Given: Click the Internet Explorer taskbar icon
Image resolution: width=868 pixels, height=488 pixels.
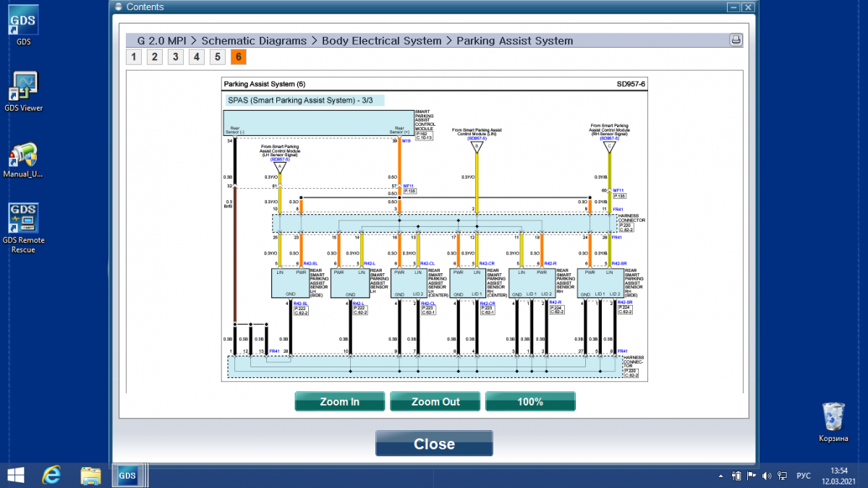Looking at the screenshot, I should (51, 474).
